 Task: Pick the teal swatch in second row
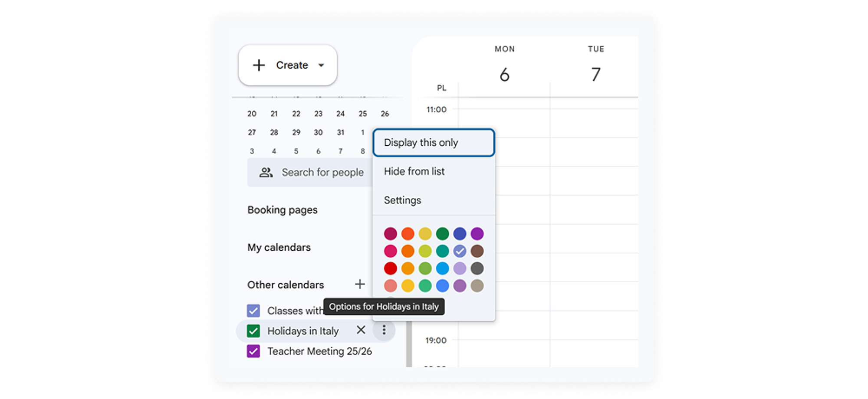pos(442,251)
